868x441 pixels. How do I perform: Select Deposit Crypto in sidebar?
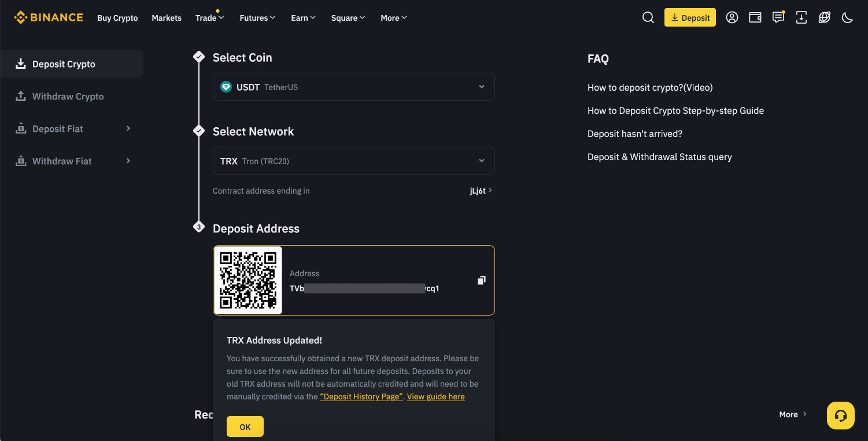pyautogui.click(x=72, y=64)
